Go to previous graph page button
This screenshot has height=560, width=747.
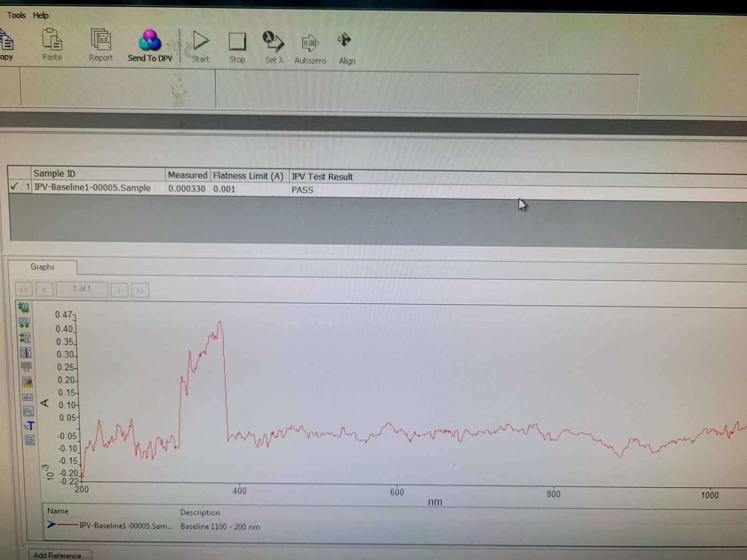click(44, 289)
